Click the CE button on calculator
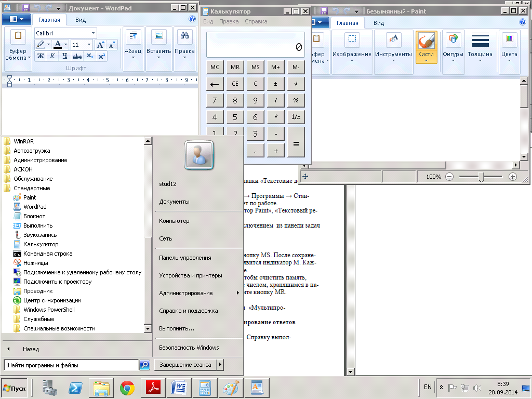 point(235,84)
